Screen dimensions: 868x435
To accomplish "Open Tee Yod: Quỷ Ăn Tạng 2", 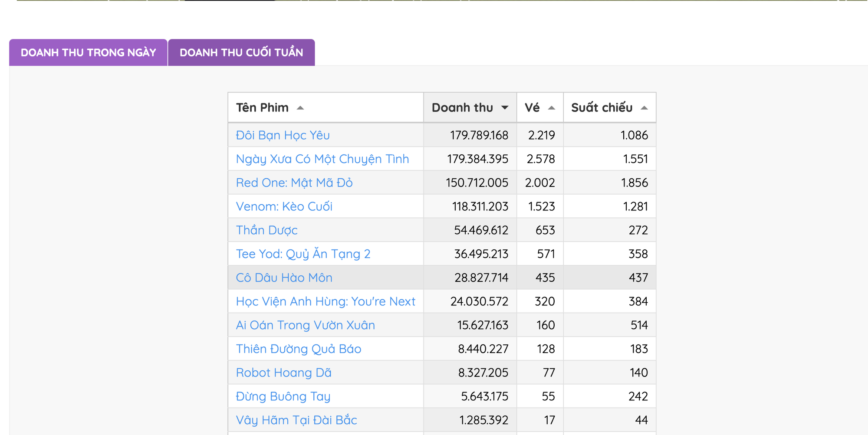I will pos(303,254).
